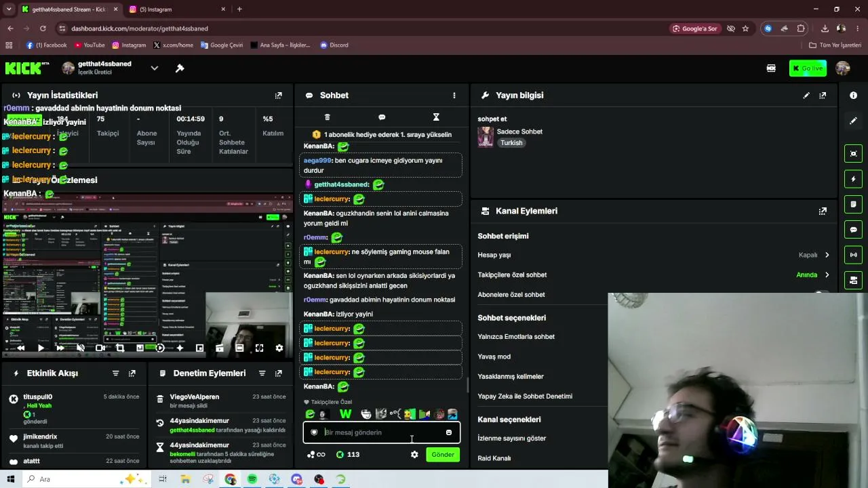Toggle the broadcast signal sidebar icon

(854, 255)
